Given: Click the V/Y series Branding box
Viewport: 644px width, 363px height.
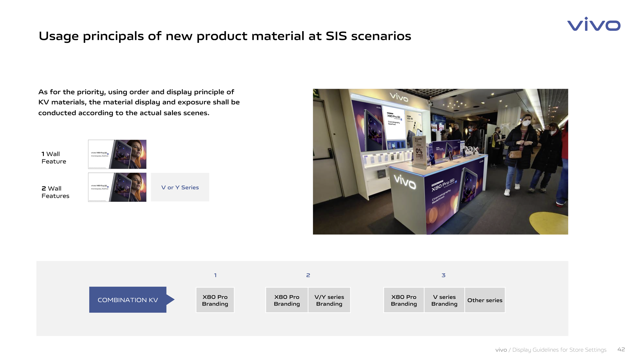Looking at the screenshot, I should click(329, 300).
